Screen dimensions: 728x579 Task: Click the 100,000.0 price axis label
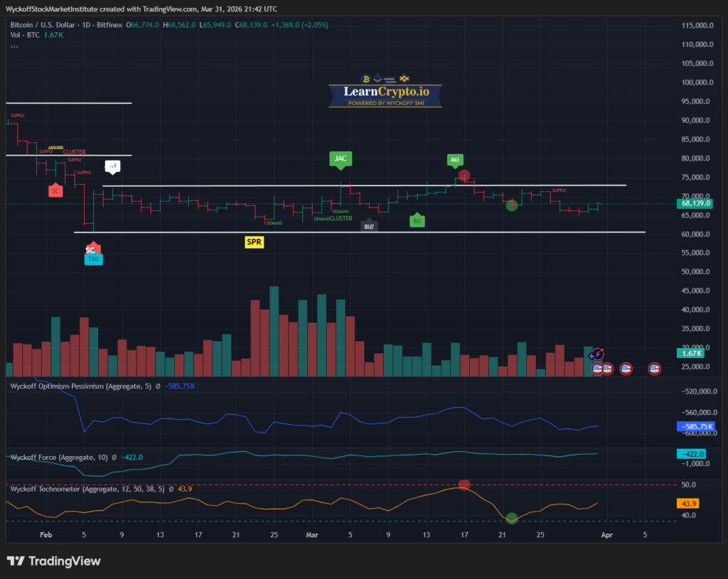click(x=697, y=82)
